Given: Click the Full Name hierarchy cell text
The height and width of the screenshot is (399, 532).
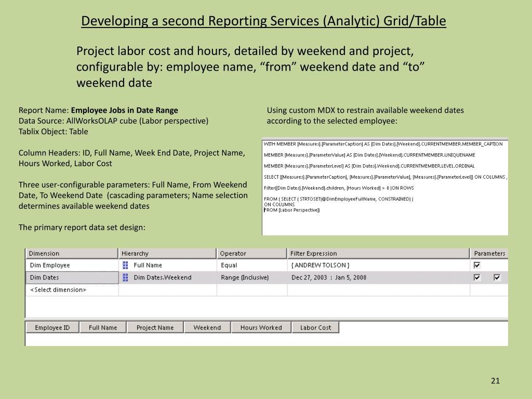Looking at the screenshot, I should point(148,265).
